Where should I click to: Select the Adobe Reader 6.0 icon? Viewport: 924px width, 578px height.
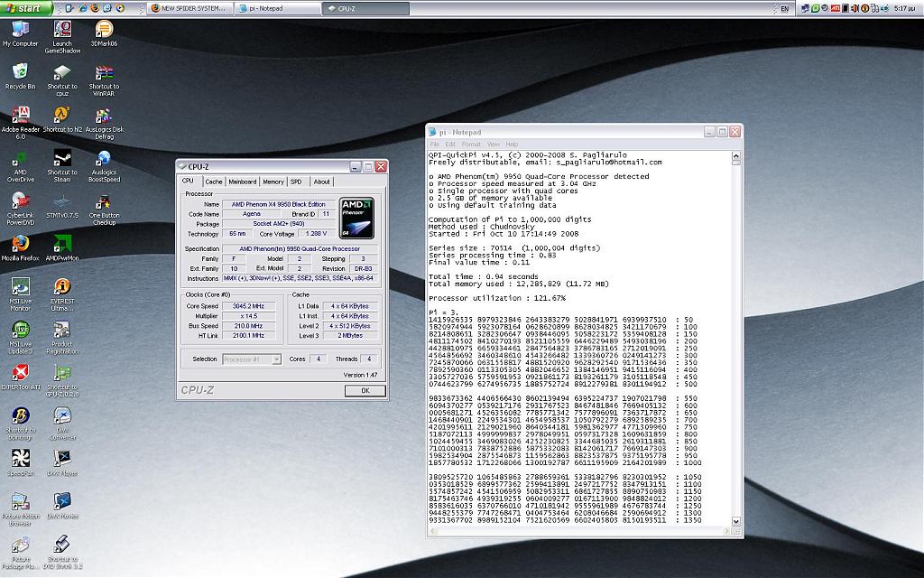(20, 123)
